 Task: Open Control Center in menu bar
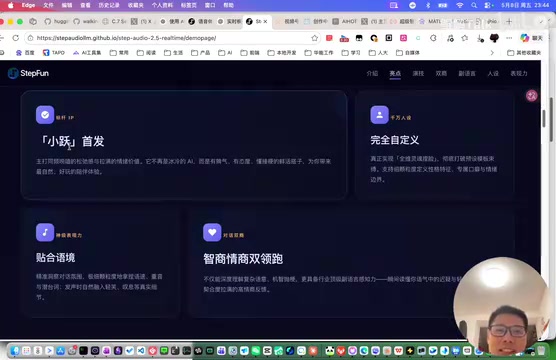(489, 5)
